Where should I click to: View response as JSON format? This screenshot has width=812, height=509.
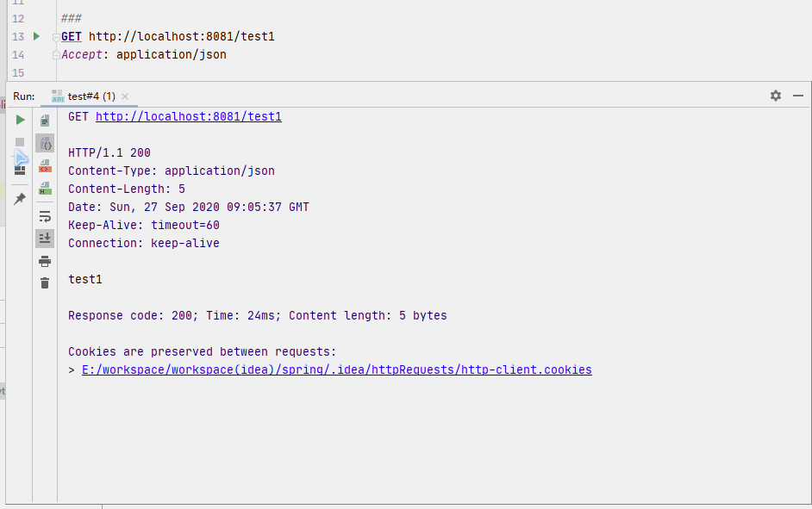[x=45, y=143]
